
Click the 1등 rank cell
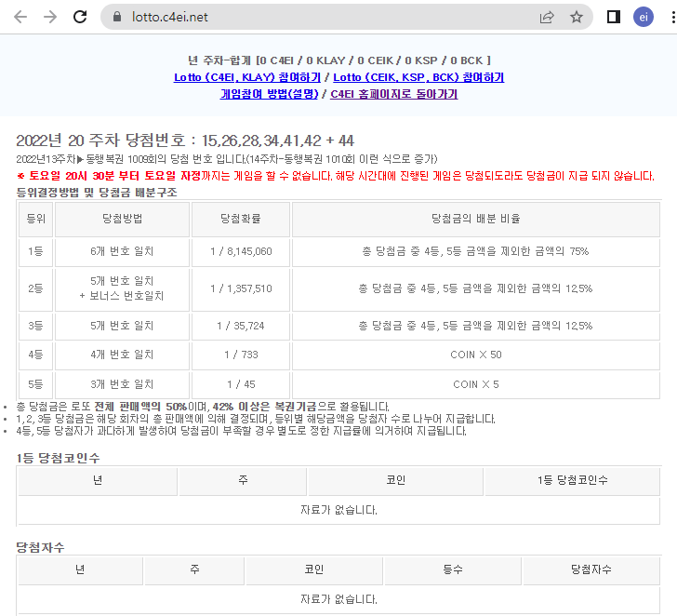(x=36, y=252)
